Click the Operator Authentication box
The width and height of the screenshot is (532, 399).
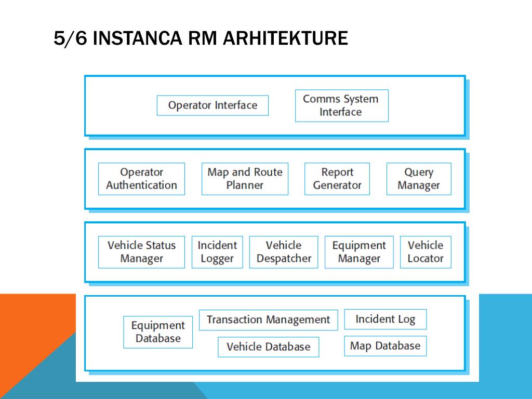click(141, 179)
